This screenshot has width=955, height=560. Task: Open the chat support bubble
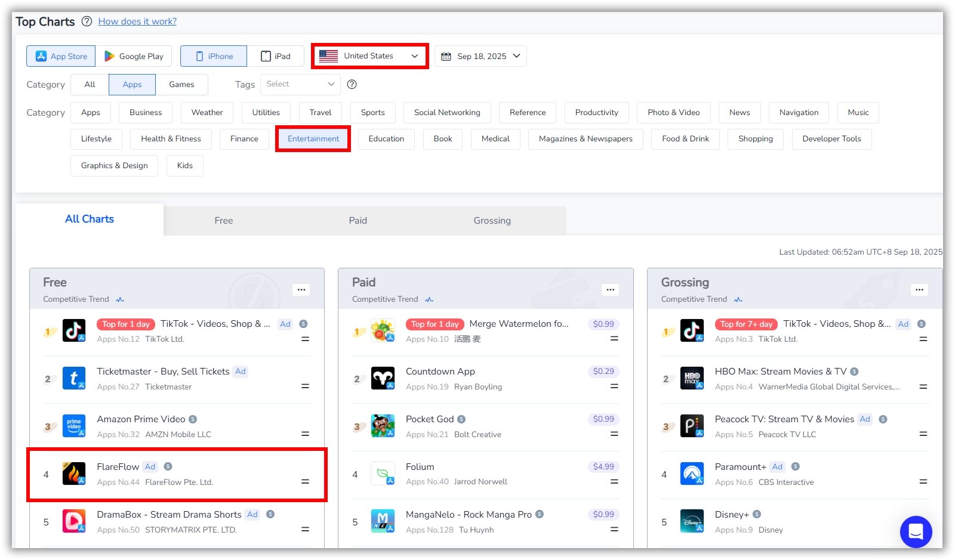point(916,531)
